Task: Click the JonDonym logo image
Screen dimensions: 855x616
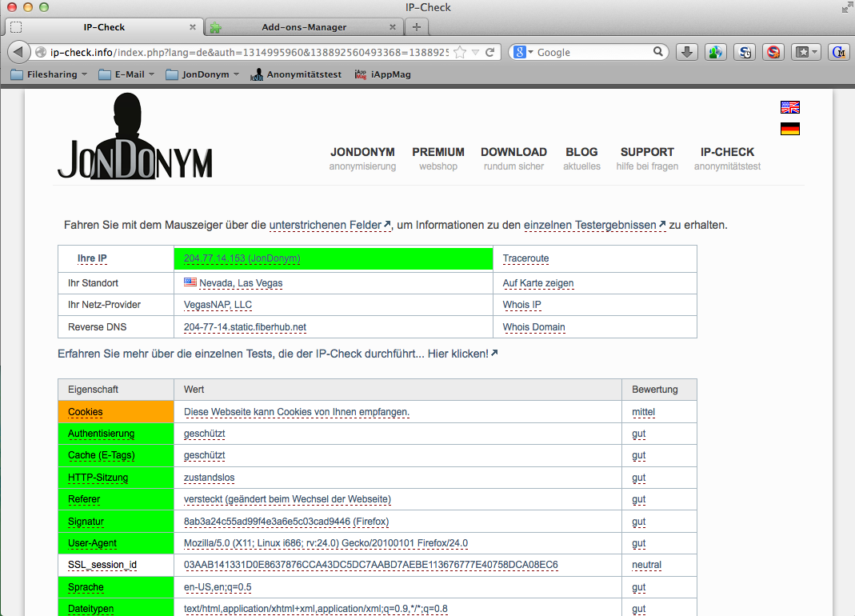Action: (134, 137)
